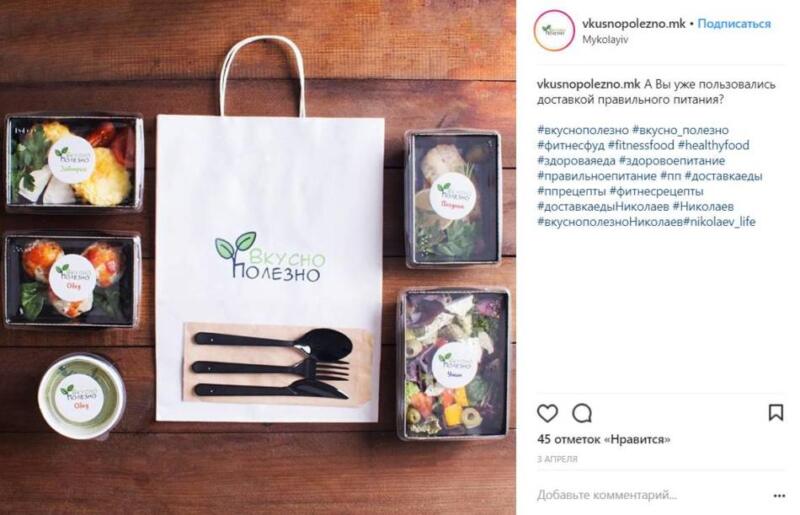
Task: Open the vkusnopolezno.mk username in the header
Action: (x=634, y=23)
